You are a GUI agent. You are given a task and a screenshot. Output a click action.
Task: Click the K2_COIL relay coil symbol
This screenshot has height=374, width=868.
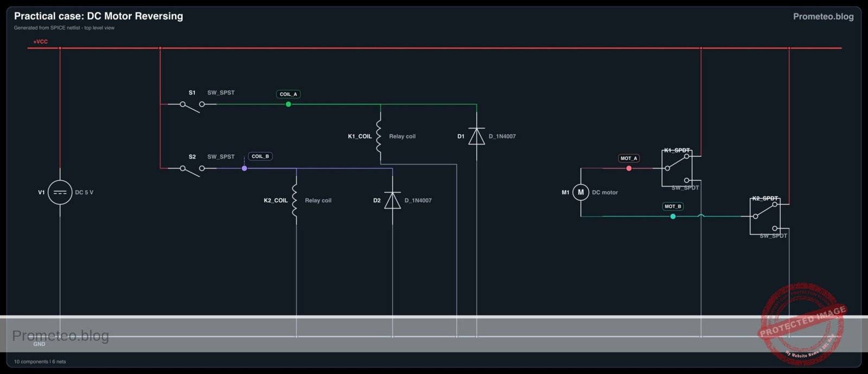[295, 200]
